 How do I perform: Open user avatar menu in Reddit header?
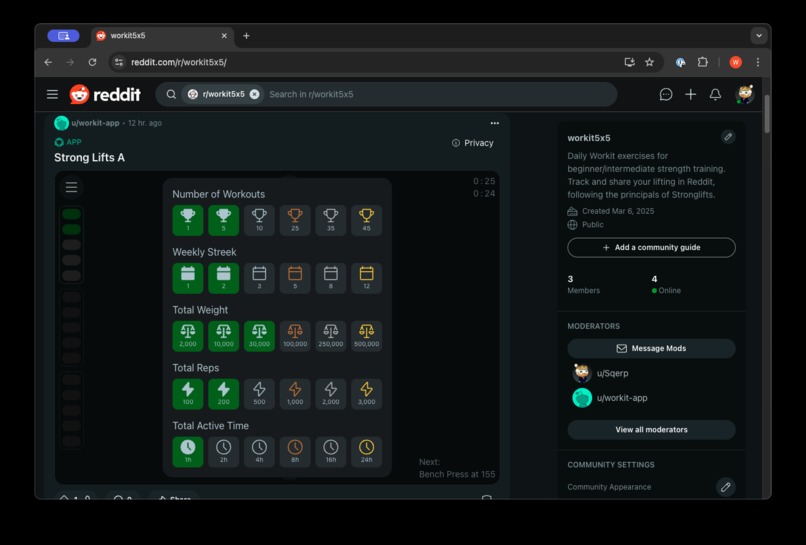point(745,94)
